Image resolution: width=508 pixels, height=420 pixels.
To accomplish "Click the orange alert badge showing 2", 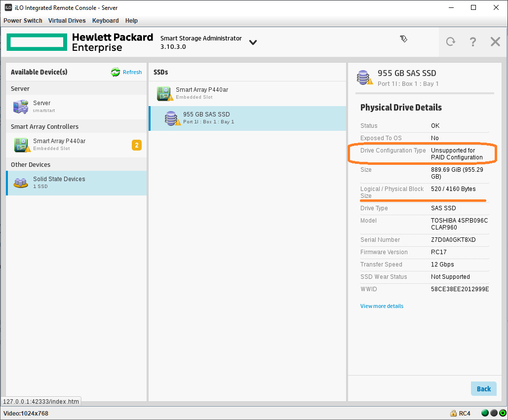I will [136, 145].
